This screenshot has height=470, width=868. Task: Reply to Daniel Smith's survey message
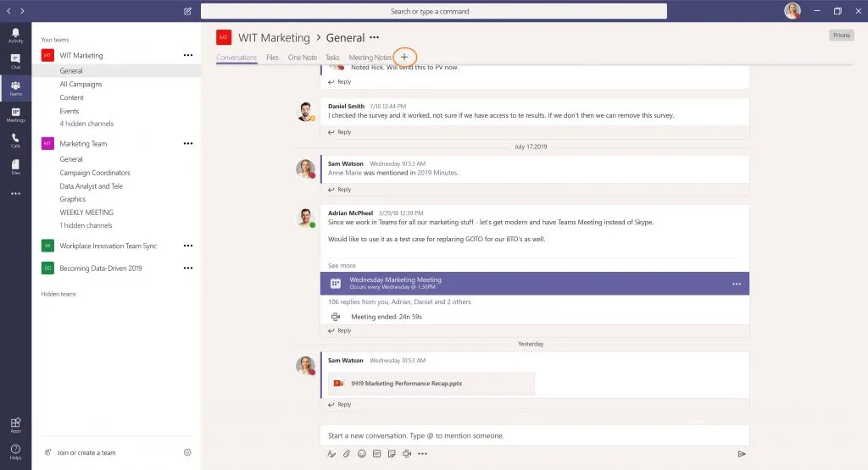tap(339, 132)
